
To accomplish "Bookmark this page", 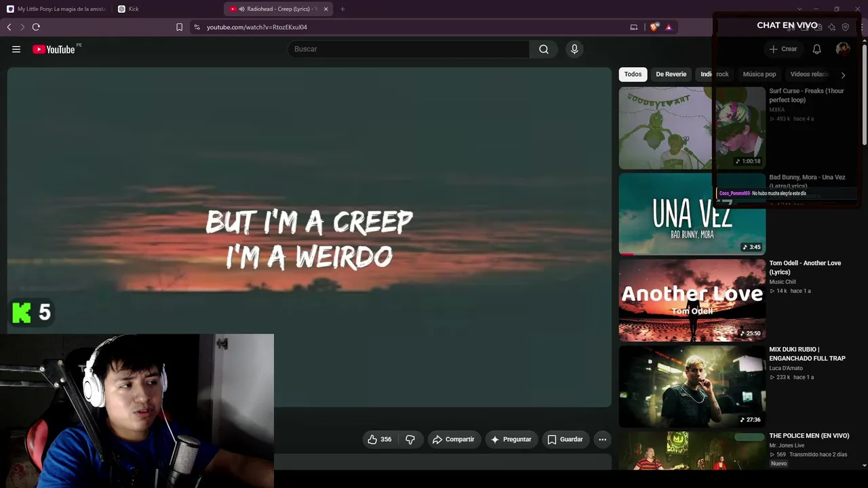I will (179, 27).
